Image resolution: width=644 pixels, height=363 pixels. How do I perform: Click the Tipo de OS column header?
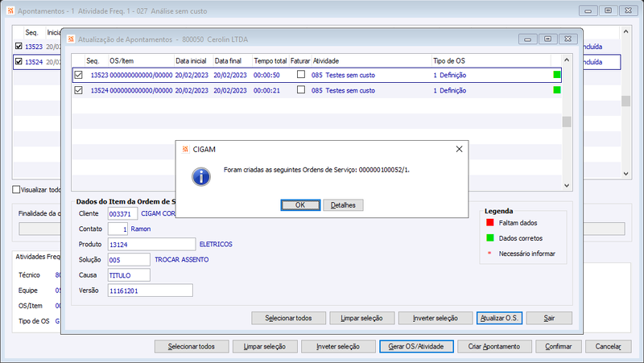pyautogui.click(x=491, y=61)
